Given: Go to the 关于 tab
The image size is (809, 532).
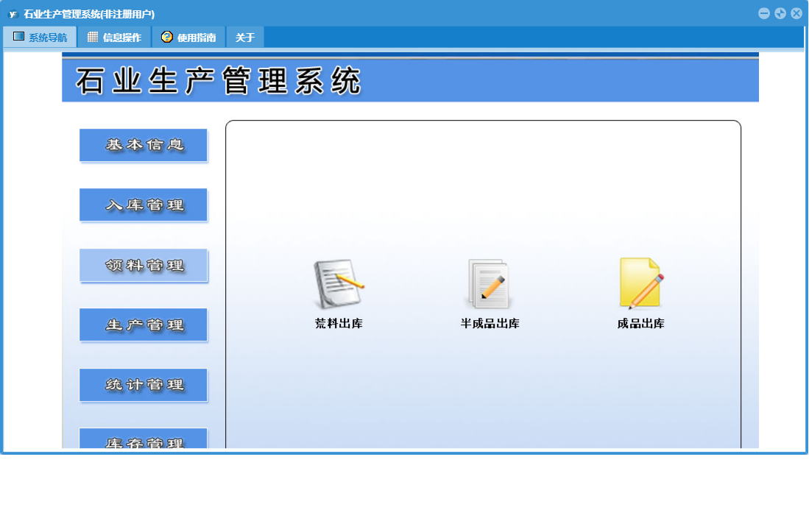Looking at the screenshot, I should tap(245, 38).
